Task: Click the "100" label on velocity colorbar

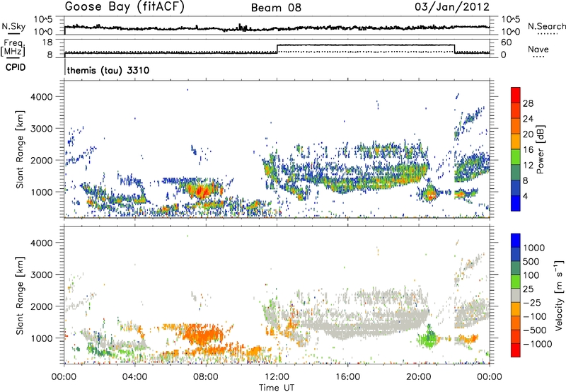Action: [531, 275]
